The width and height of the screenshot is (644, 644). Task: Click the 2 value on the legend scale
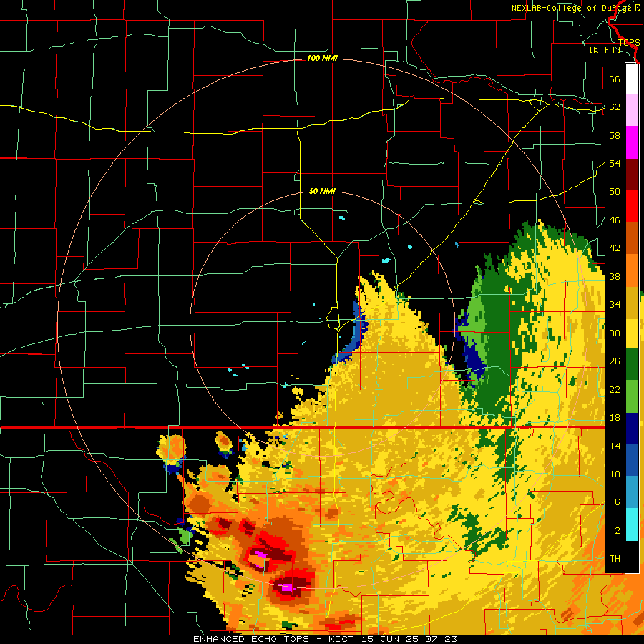pos(618,531)
